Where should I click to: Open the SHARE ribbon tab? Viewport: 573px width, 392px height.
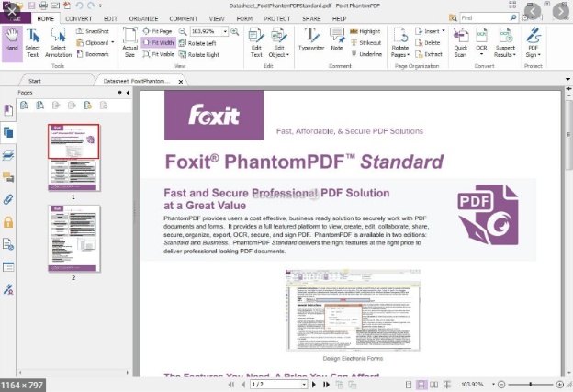pyautogui.click(x=311, y=18)
